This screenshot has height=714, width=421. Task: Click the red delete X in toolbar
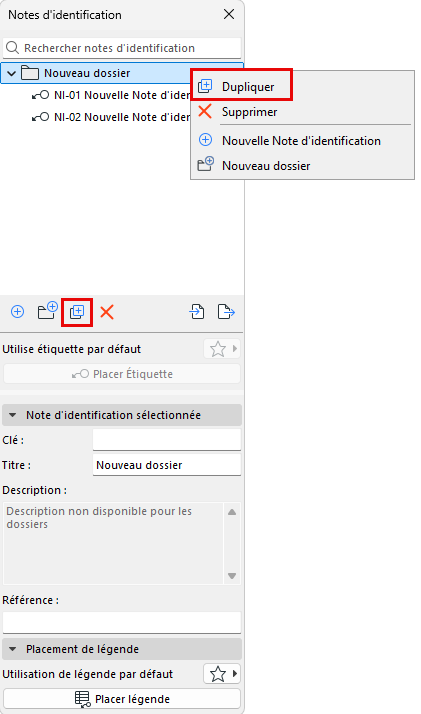click(107, 312)
